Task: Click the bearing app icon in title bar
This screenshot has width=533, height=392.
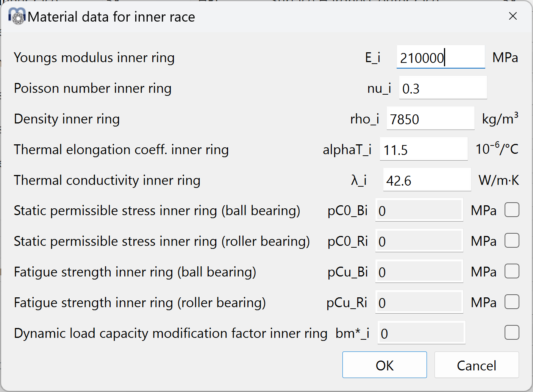Action: (x=17, y=16)
